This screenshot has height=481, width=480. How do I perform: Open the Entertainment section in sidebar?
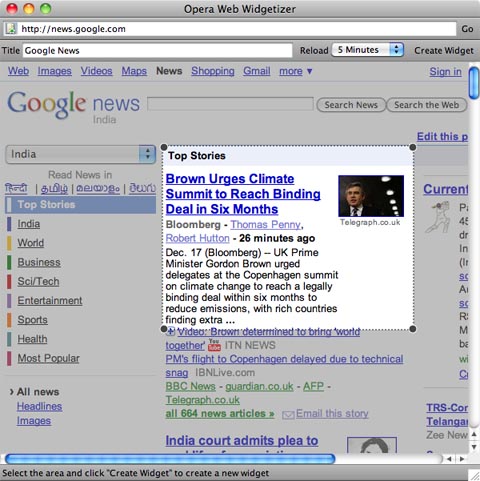pos(50,300)
